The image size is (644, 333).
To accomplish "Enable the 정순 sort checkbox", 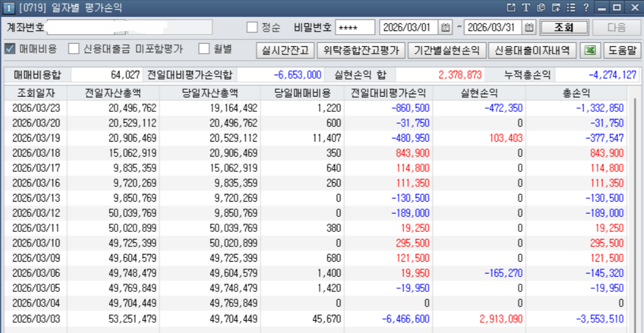I will pyautogui.click(x=252, y=28).
